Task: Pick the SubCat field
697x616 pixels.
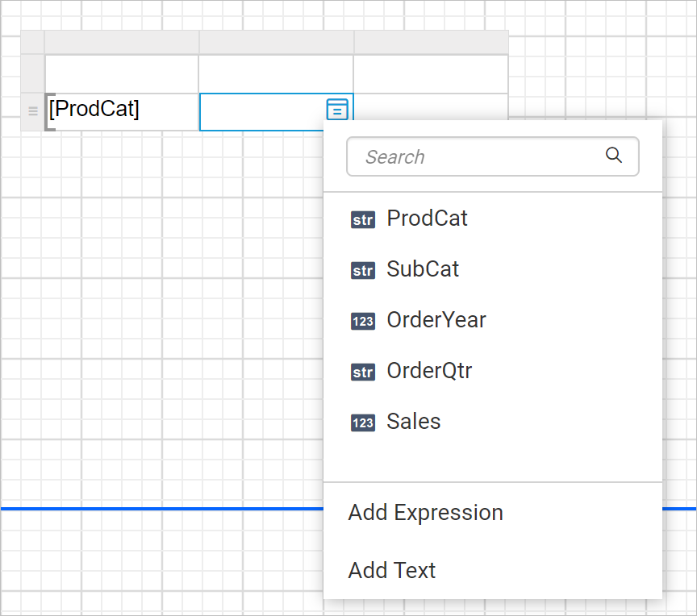Action: [x=493, y=269]
